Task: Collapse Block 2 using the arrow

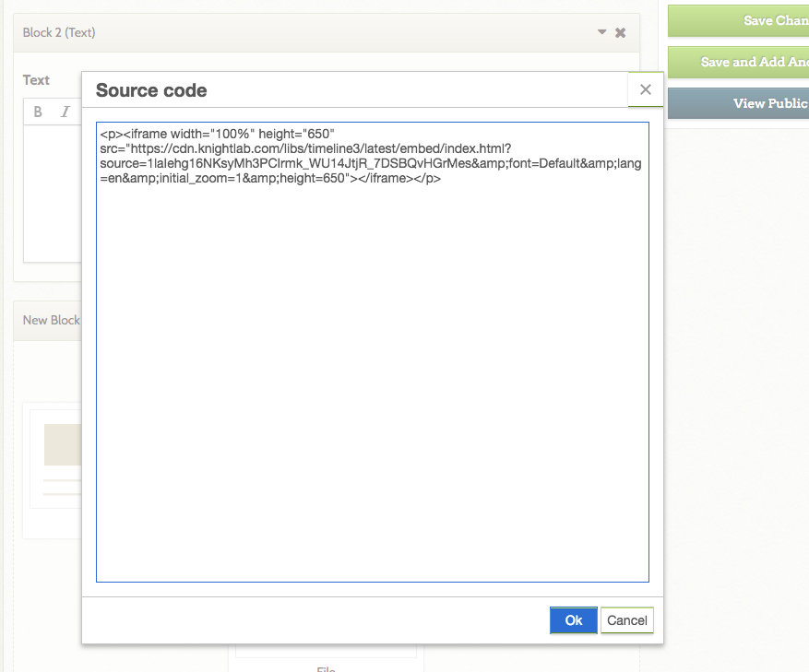Action: click(602, 32)
